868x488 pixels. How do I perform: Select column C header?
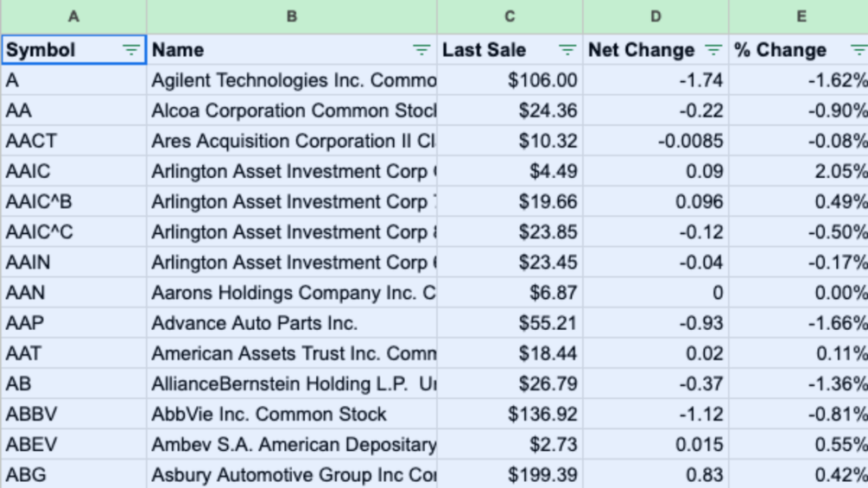(x=510, y=16)
